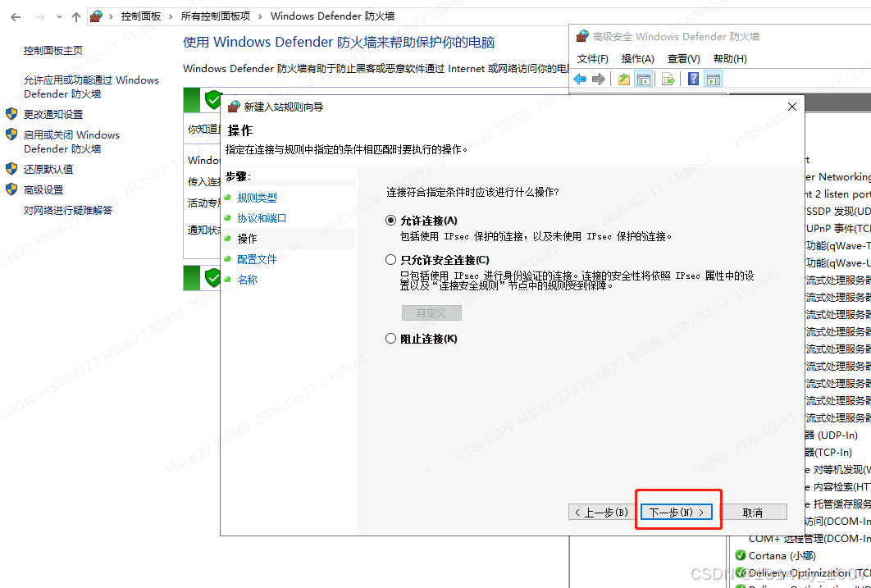This screenshot has height=588, width=871.
Task: Click the 取消 button in the wizard
Action: pyautogui.click(x=753, y=512)
